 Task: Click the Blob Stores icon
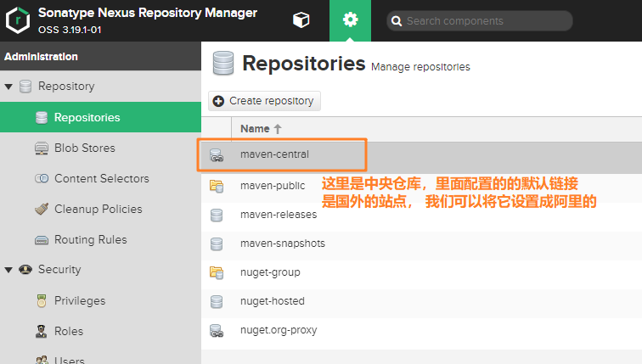click(42, 148)
